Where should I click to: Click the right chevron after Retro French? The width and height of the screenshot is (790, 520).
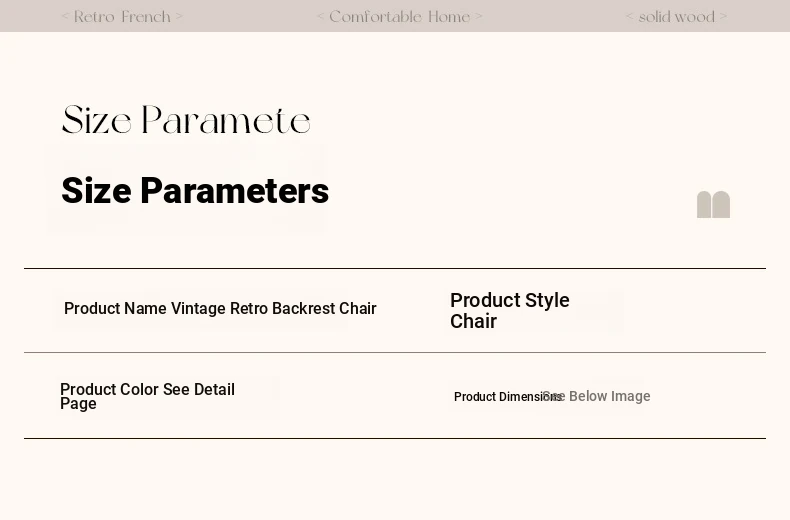(180, 17)
